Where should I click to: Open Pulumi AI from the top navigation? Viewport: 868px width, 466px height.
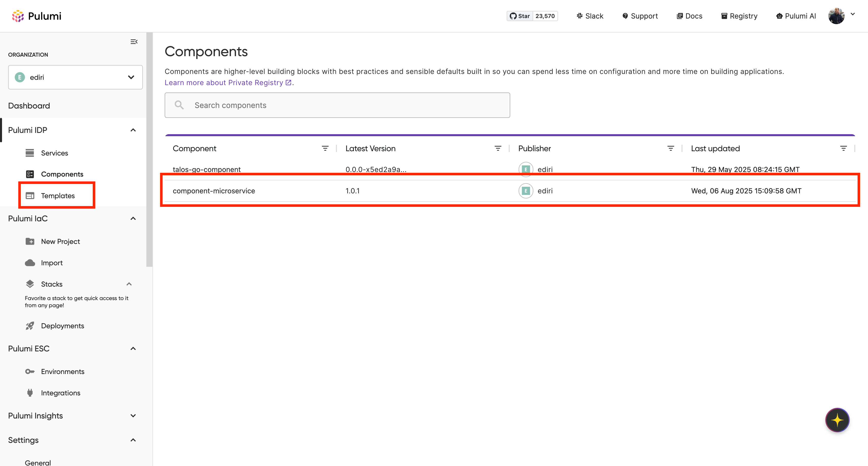[x=796, y=16]
